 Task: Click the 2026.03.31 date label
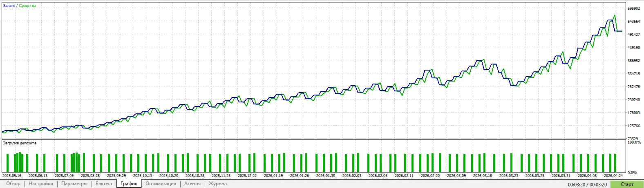coord(561,176)
